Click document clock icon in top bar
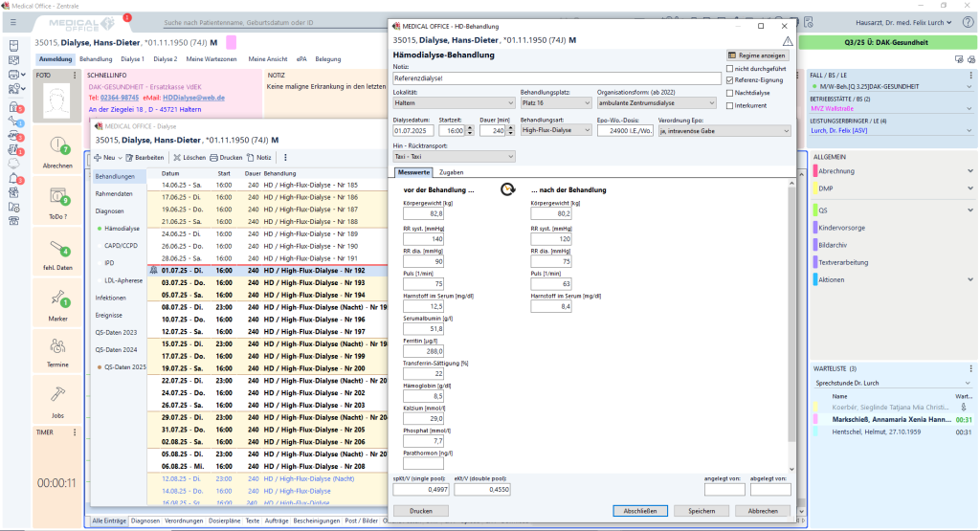Screen dimensions: 980x531 coord(808,23)
